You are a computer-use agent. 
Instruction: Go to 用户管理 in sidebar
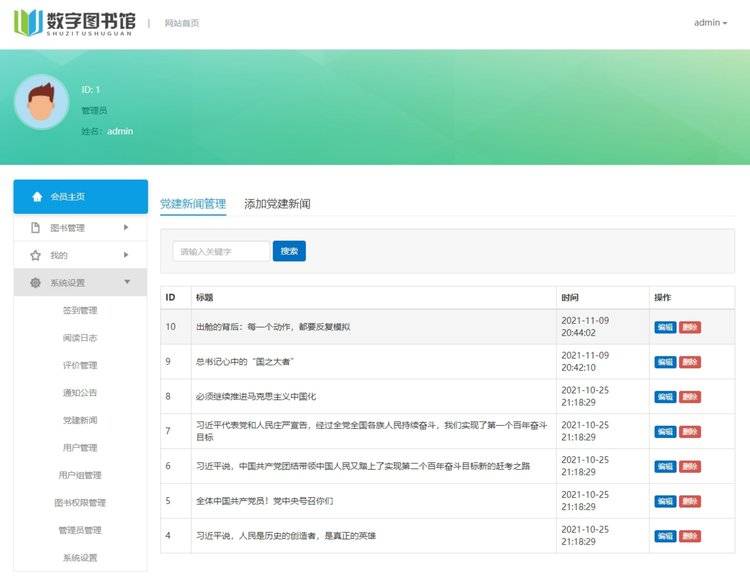[80, 447]
